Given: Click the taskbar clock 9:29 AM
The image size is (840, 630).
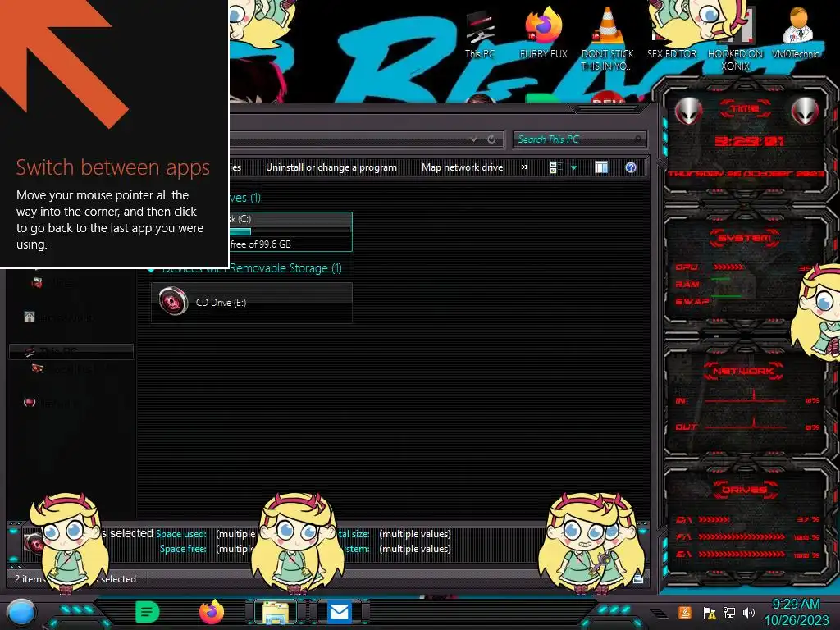Looking at the screenshot, I should coord(796,605).
